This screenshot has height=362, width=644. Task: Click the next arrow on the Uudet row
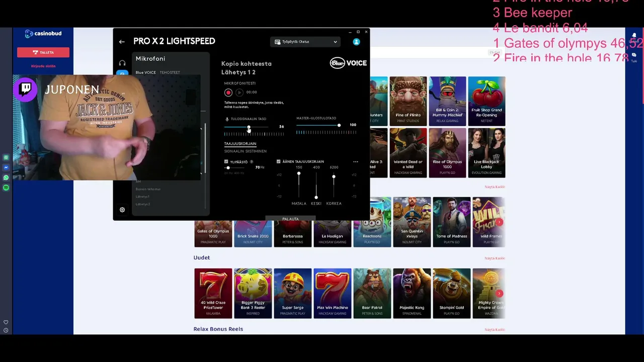coord(499,293)
